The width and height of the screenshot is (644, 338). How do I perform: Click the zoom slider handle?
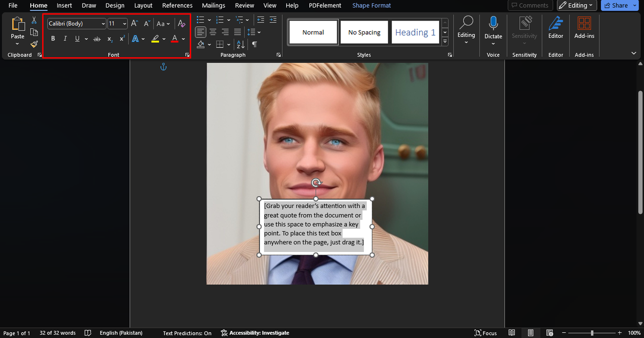[592, 333]
